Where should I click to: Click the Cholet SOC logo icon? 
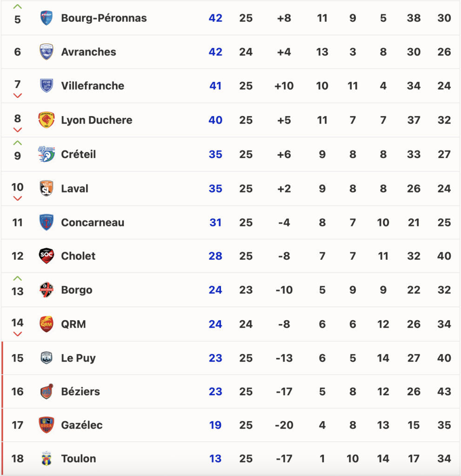click(47, 256)
